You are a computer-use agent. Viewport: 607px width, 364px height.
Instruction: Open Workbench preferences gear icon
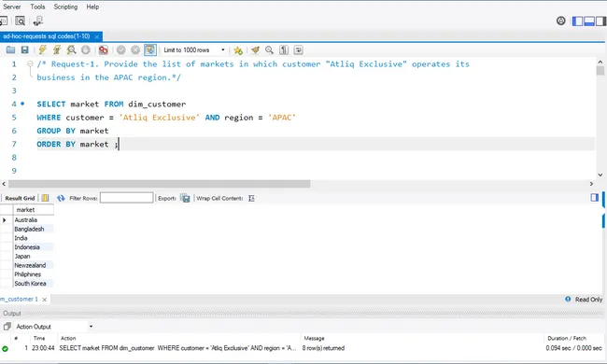(x=560, y=21)
